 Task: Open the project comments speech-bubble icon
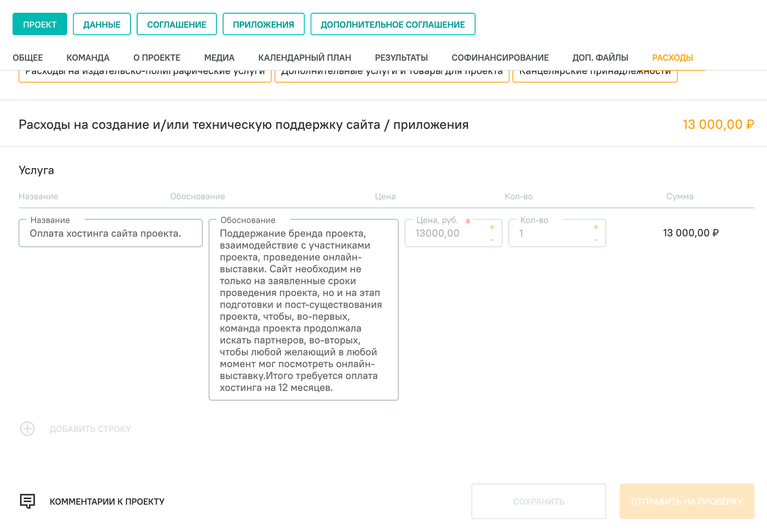coord(28,501)
